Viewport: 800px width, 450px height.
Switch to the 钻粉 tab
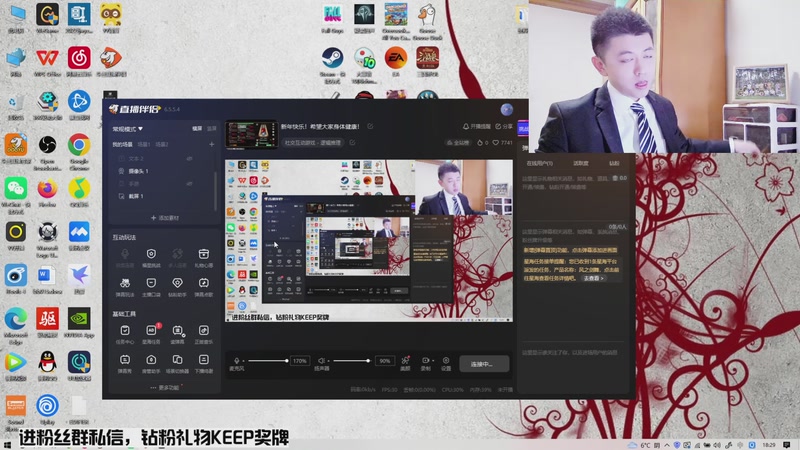click(x=614, y=163)
